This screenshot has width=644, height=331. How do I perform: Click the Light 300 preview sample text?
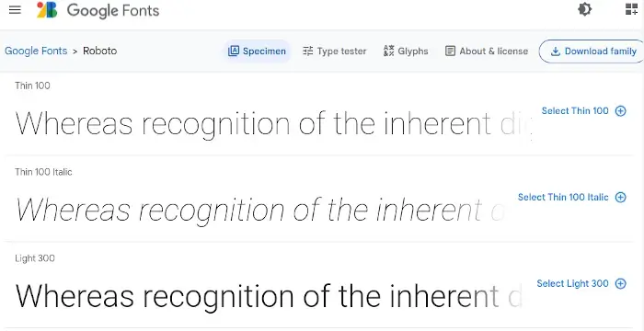[x=269, y=296]
